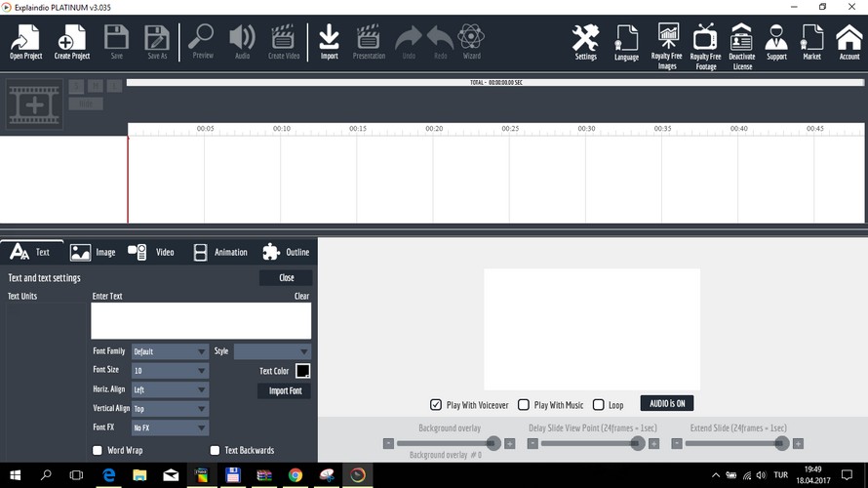Increase Delay Slide View Point with plus
Image resolution: width=868 pixels, height=488 pixels.
coord(653,444)
